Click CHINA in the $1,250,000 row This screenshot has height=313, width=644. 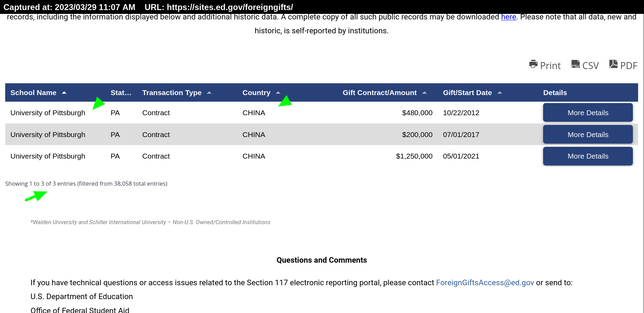(254, 156)
